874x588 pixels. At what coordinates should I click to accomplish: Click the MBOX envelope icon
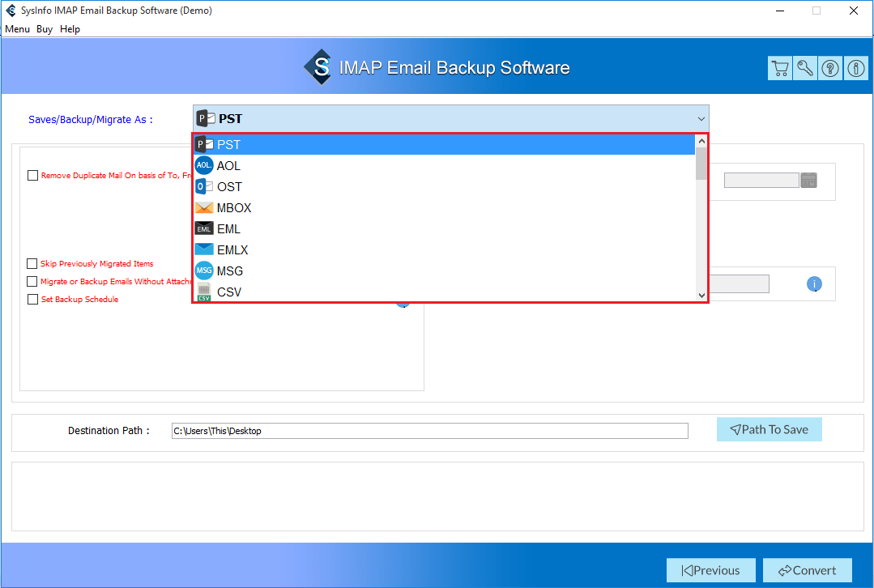[204, 207]
